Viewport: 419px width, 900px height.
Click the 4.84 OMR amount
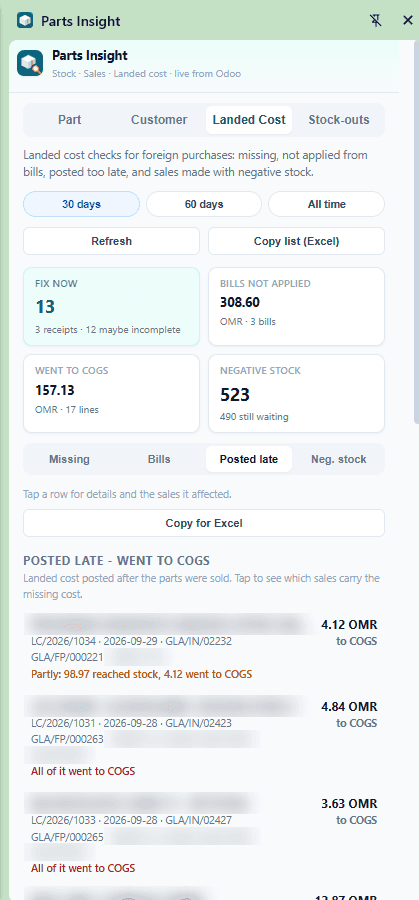click(350, 707)
